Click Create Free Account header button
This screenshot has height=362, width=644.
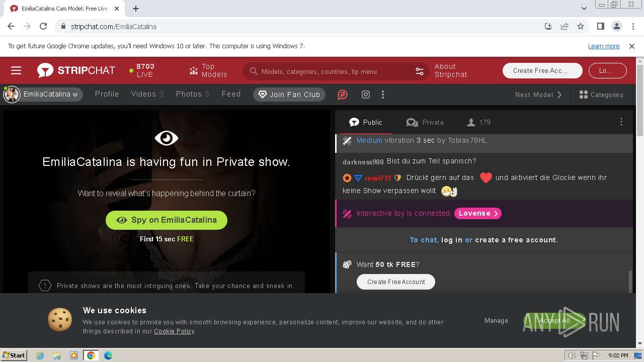pyautogui.click(x=542, y=71)
